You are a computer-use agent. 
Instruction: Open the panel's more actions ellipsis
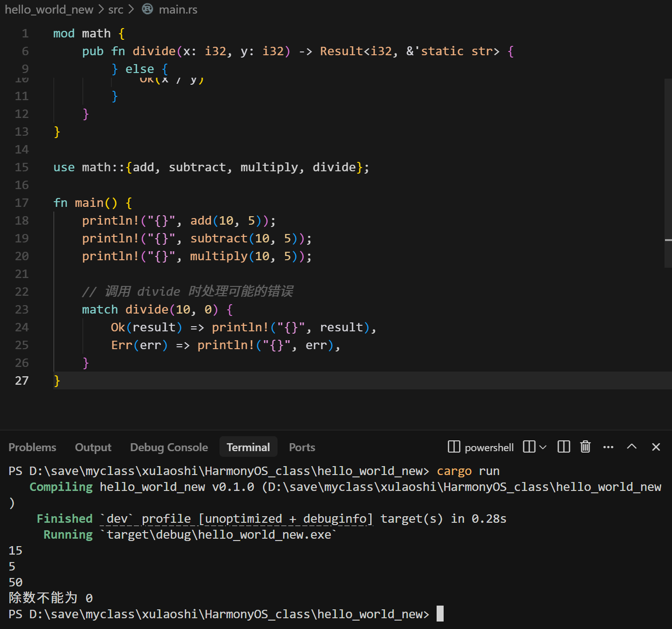point(608,447)
